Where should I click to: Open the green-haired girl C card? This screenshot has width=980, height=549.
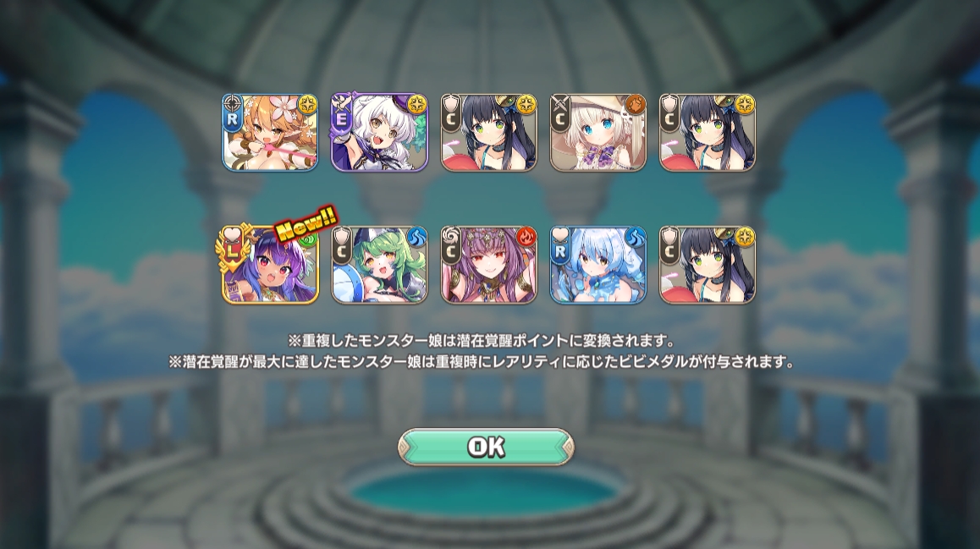379,265
